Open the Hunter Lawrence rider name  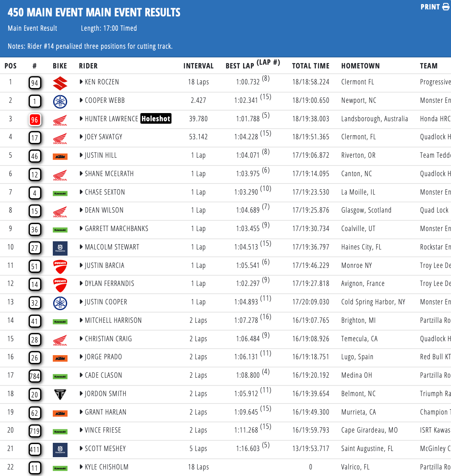pyautogui.click(x=111, y=119)
